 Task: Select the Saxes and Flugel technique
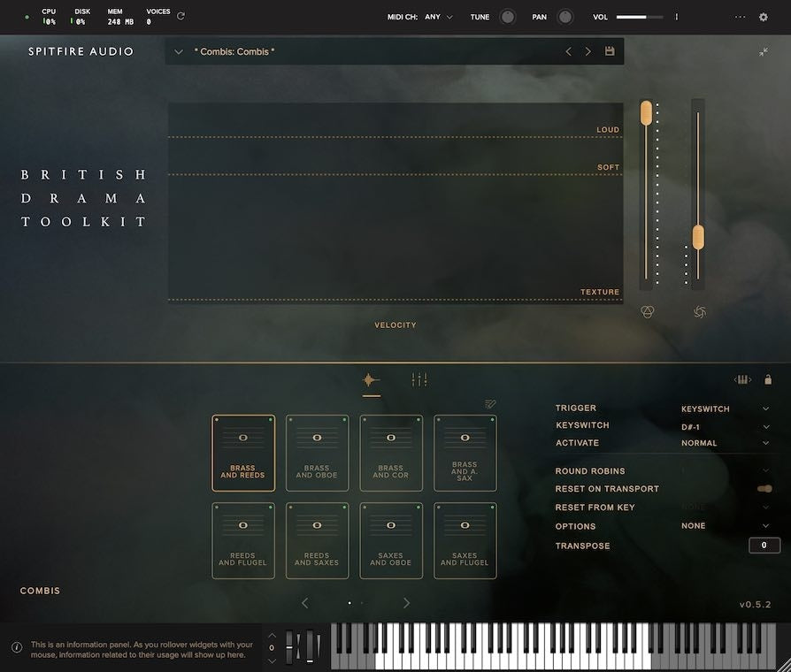465,540
